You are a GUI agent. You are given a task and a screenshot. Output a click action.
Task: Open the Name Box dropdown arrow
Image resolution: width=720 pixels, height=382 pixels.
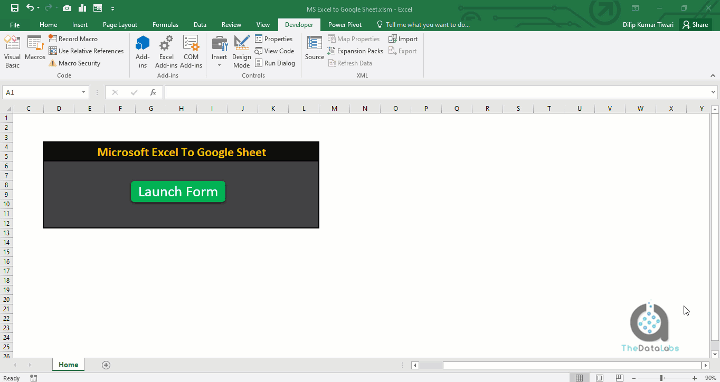point(84,92)
